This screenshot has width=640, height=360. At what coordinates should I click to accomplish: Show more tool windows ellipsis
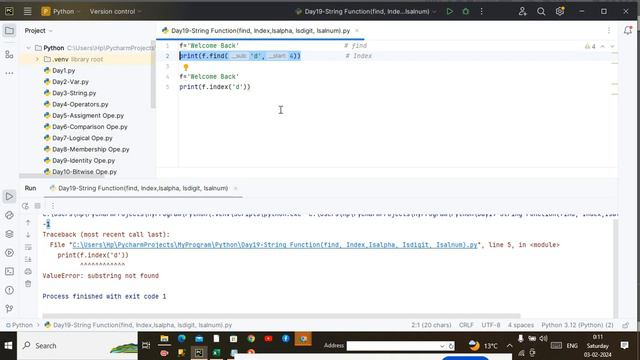pos(9,73)
